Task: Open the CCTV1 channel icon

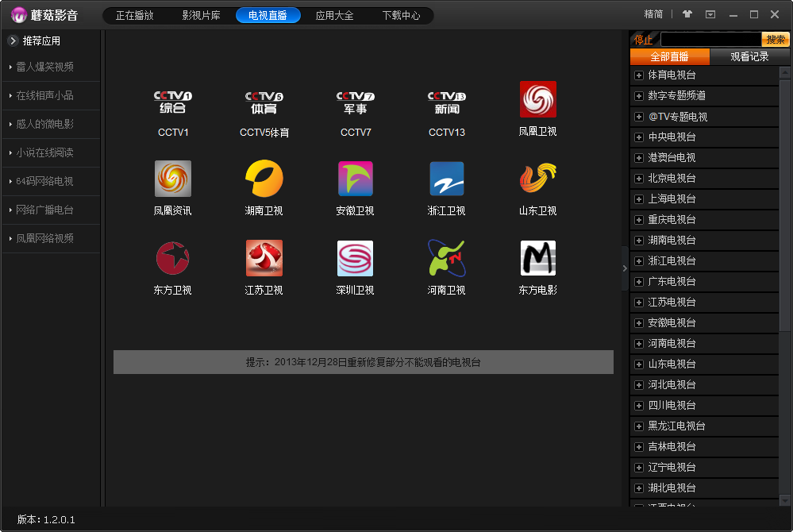Action: pos(173,102)
